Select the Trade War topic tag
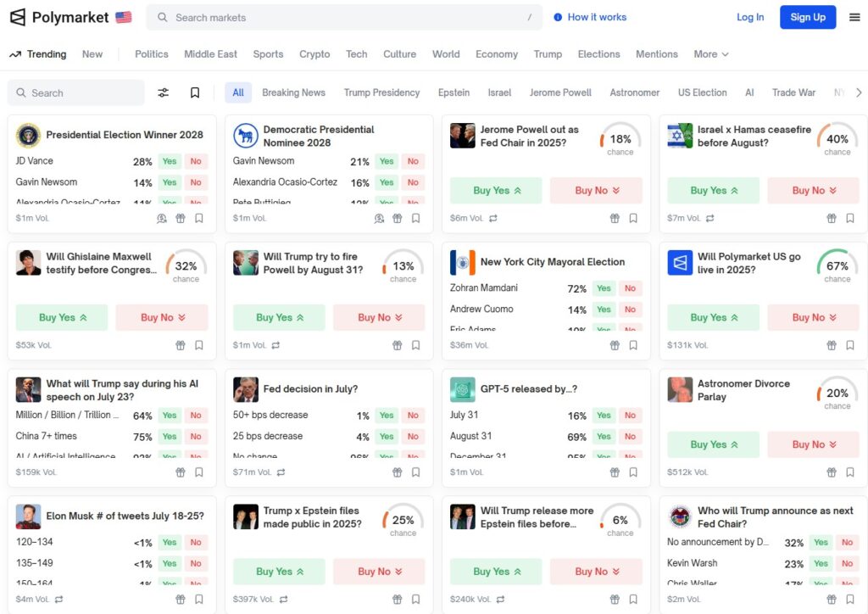This screenshot has width=868, height=614. click(793, 92)
